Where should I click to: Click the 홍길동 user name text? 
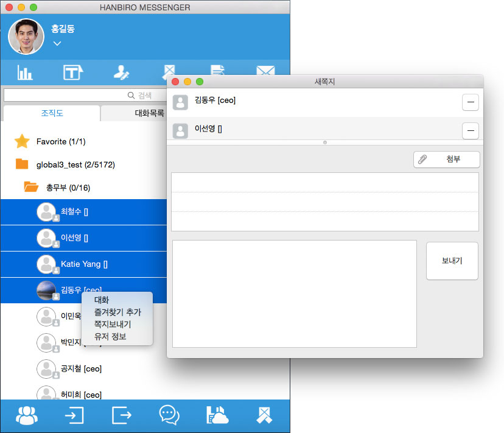(x=63, y=29)
